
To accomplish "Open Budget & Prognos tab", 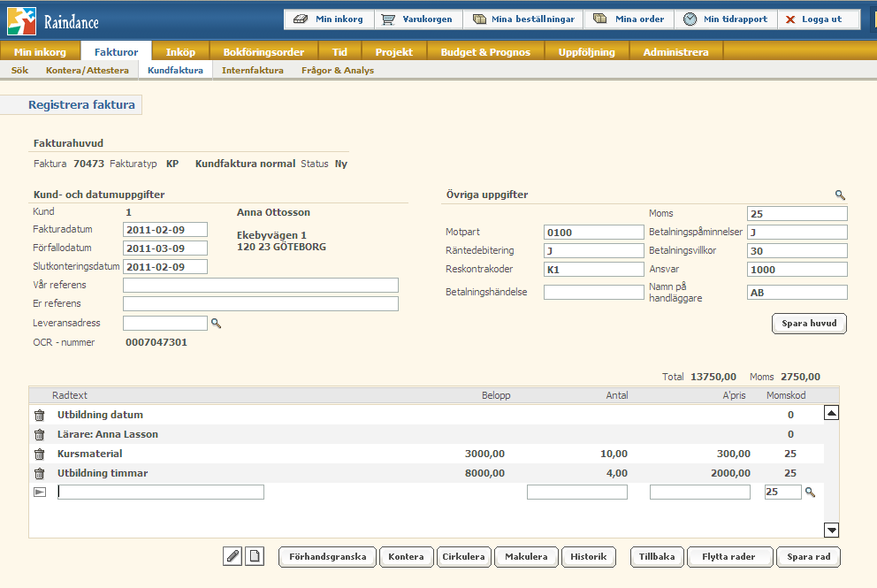I will click(x=485, y=52).
